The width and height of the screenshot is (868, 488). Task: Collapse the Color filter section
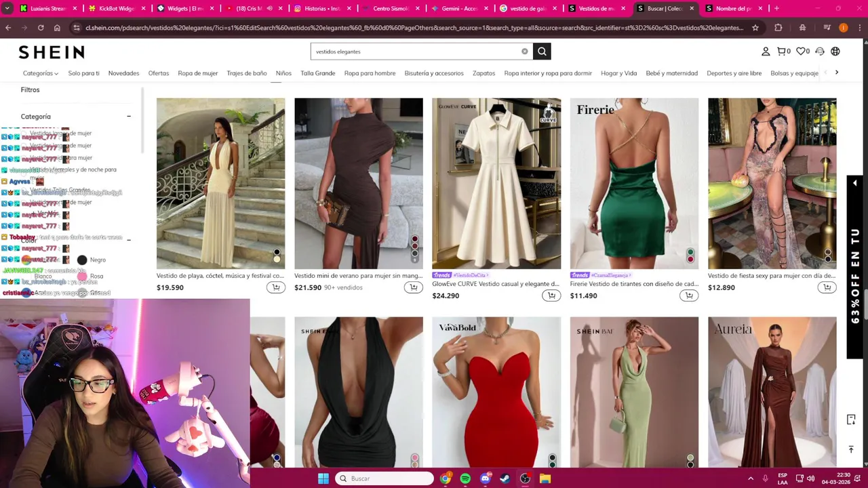pos(129,240)
